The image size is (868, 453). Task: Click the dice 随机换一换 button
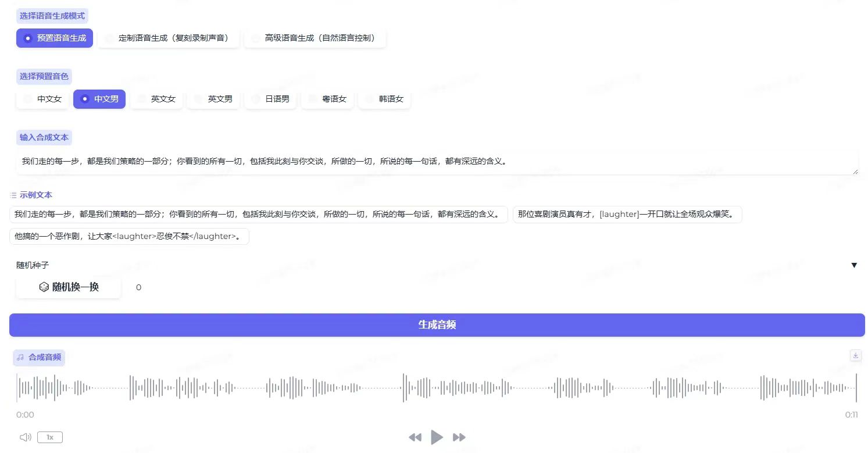click(x=69, y=287)
